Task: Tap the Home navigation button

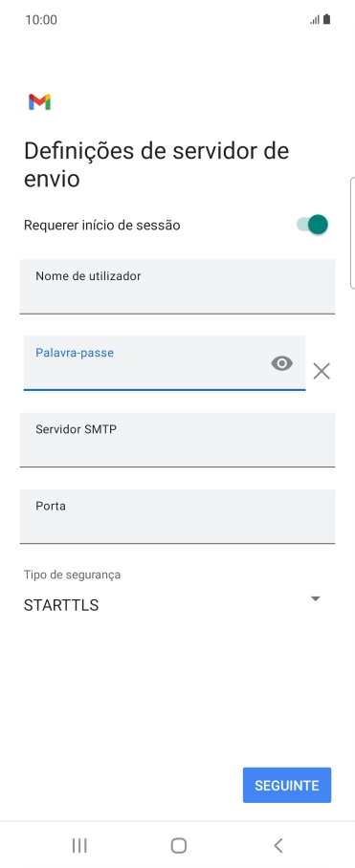Action: tap(178, 845)
